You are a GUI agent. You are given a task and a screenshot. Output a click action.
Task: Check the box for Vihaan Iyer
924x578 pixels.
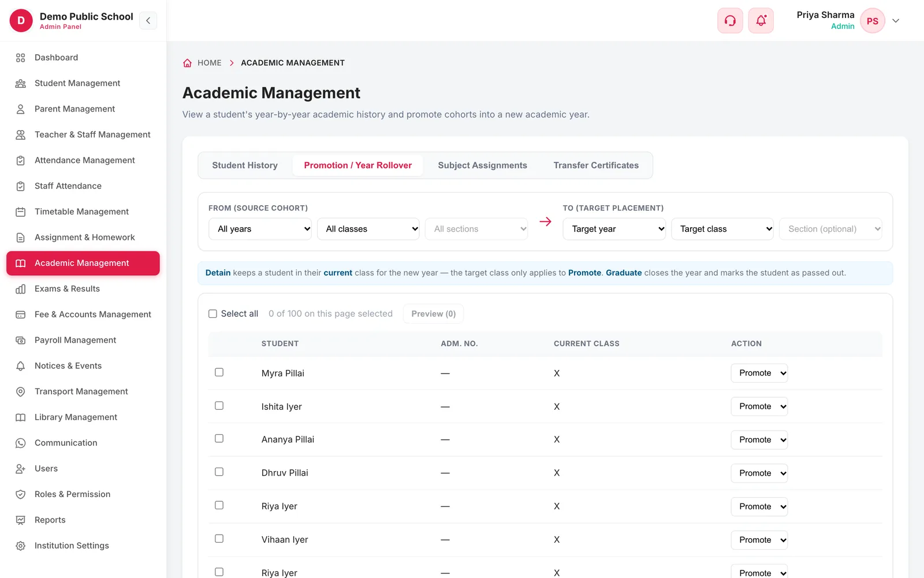(x=219, y=539)
